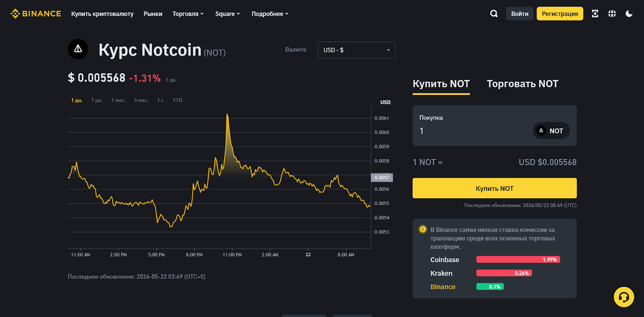Viewport: 644px width, 317px height.
Task: Click Coinbase's 1.99% fee bar
Action: tap(518, 259)
